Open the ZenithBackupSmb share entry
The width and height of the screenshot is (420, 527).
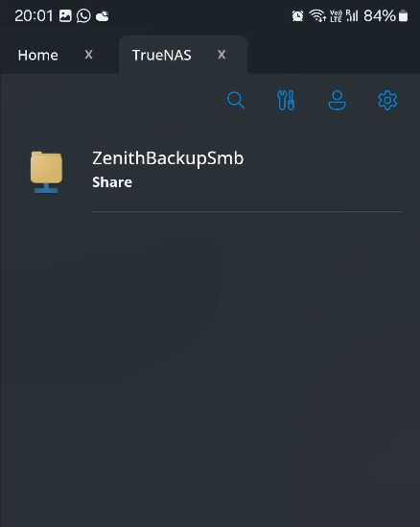tap(215, 172)
